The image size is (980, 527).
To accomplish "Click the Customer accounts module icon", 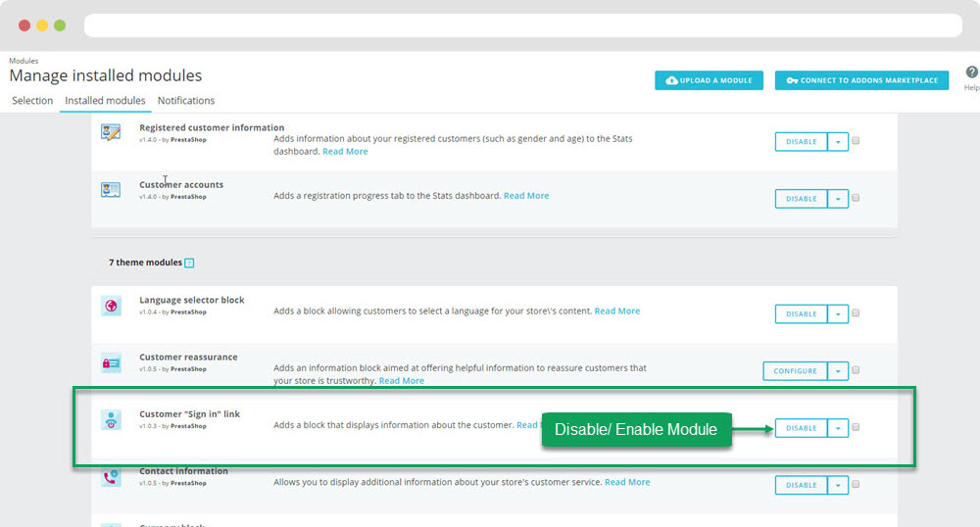I will coord(111,189).
